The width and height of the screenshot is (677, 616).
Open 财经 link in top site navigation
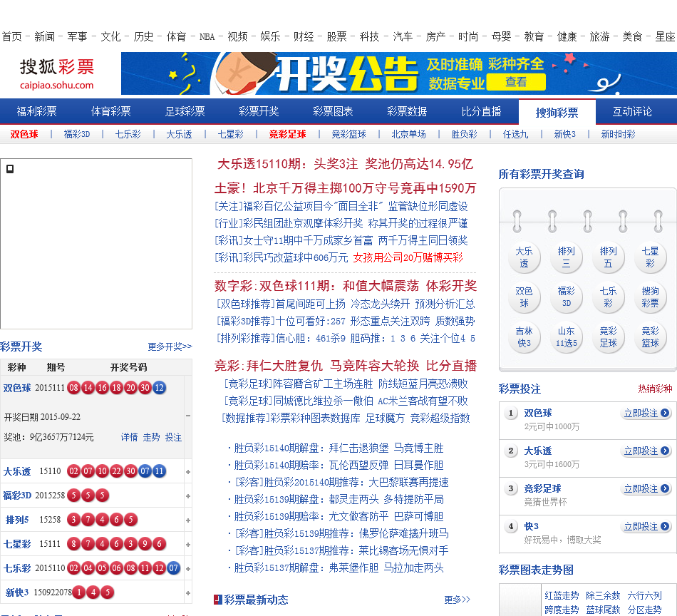pyautogui.click(x=304, y=37)
